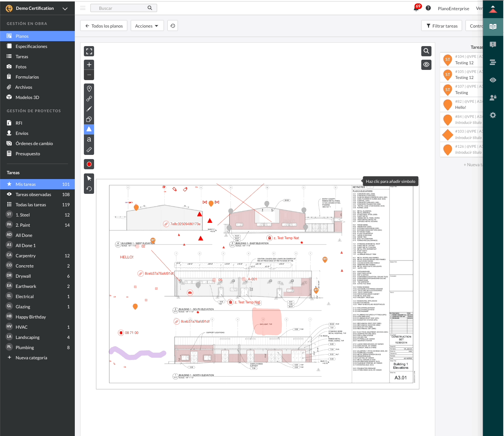Open Fotos in the sidebar
This screenshot has width=504, height=436.
pos(37,67)
